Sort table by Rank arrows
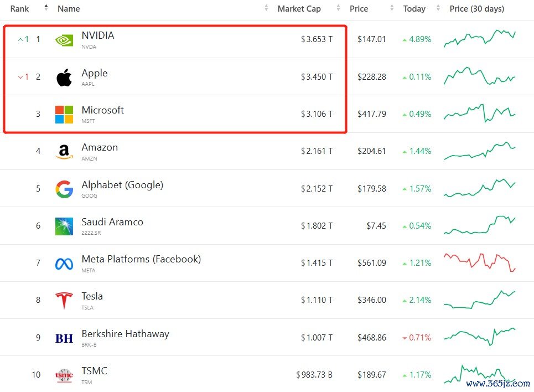Viewport: 534px width, 392px height. point(46,8)
